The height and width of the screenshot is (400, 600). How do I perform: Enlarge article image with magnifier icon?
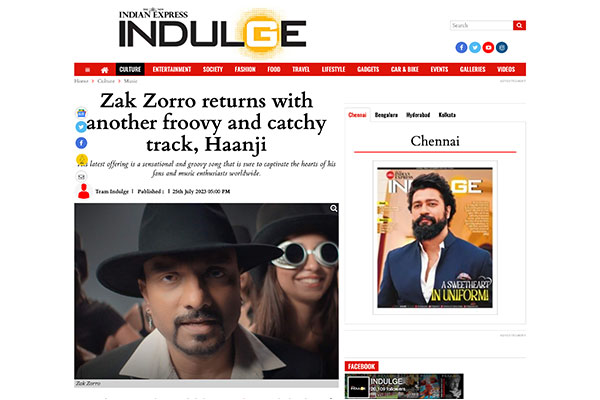pyautogui.click(x=334, y=208)
